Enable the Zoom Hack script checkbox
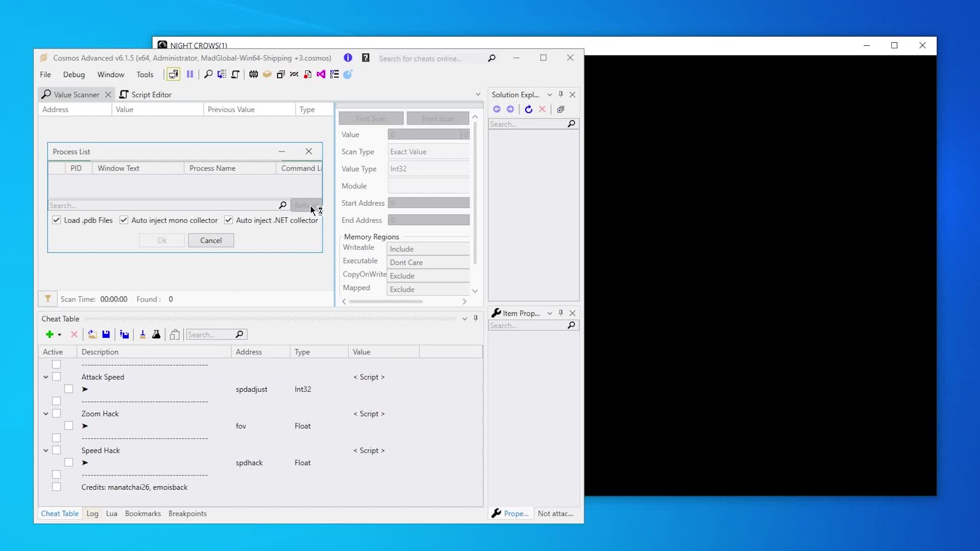Image resolution: width=980 pixels, height=551 pixels. click(57, 414)
